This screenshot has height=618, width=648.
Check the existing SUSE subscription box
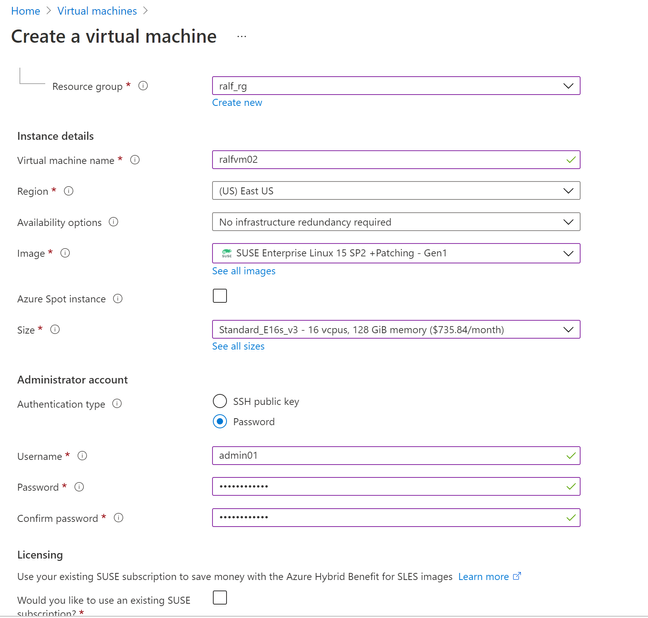coord(220,598)
